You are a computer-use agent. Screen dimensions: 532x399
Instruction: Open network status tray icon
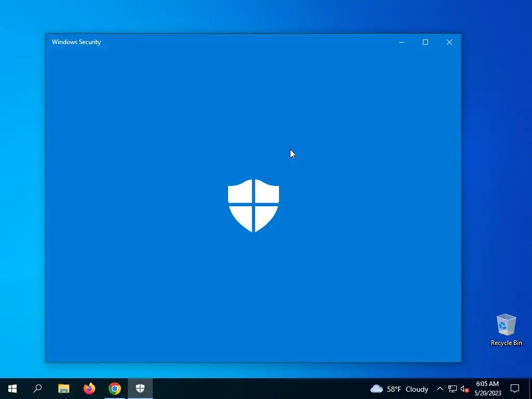tap(453, 389)
